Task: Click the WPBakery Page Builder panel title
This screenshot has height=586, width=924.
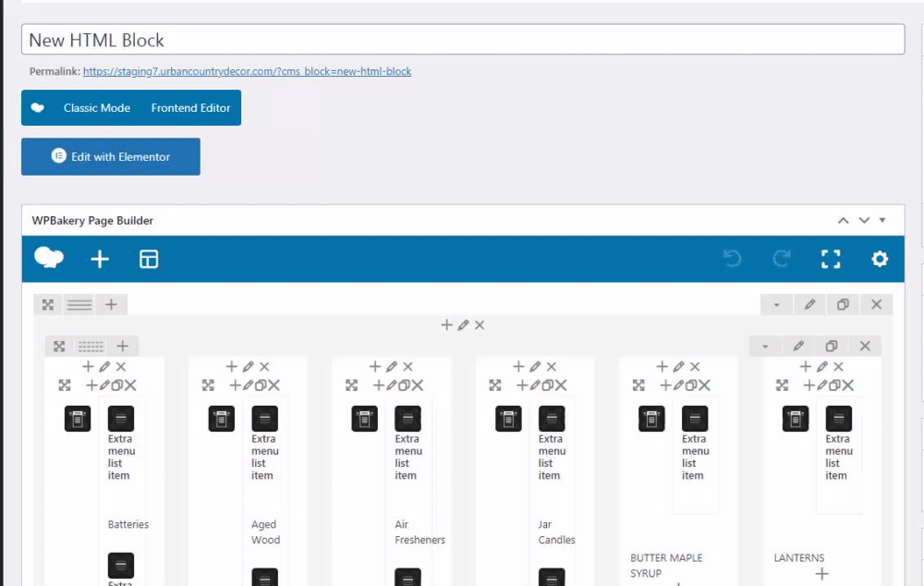Action: [92, 221]
